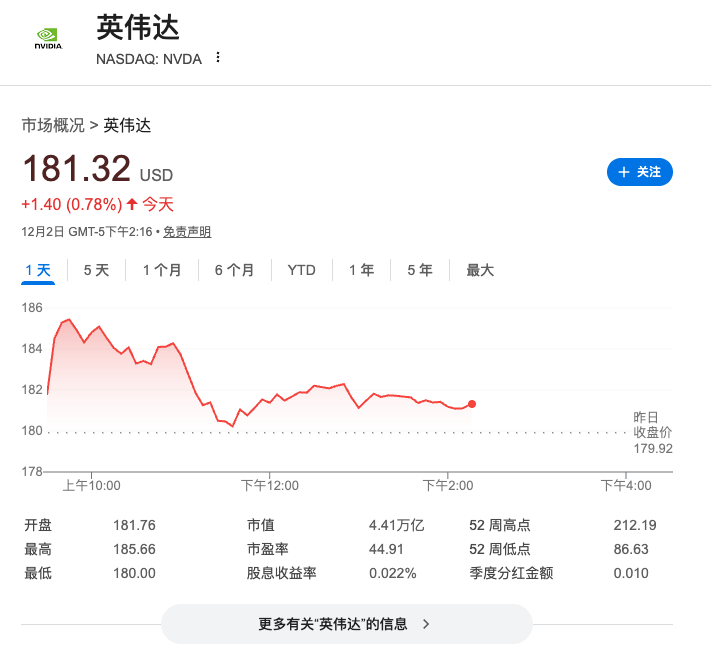Select the 最大 time range tab

tap(480, 270)
